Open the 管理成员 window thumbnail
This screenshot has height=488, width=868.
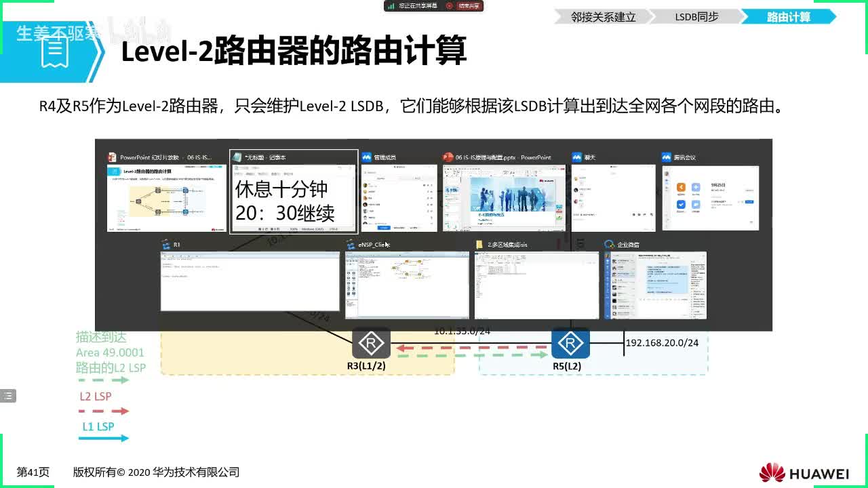coord(398,197)
